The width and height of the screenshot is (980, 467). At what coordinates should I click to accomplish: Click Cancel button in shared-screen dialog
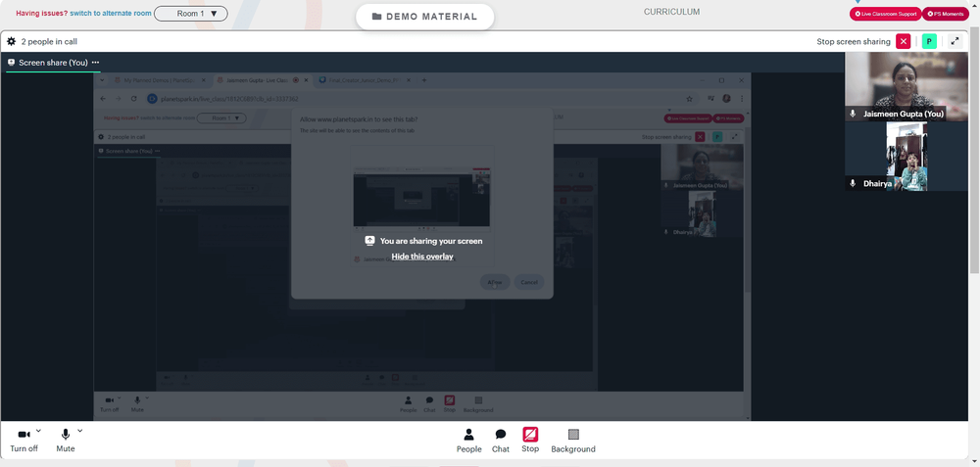tap(529, 282)
